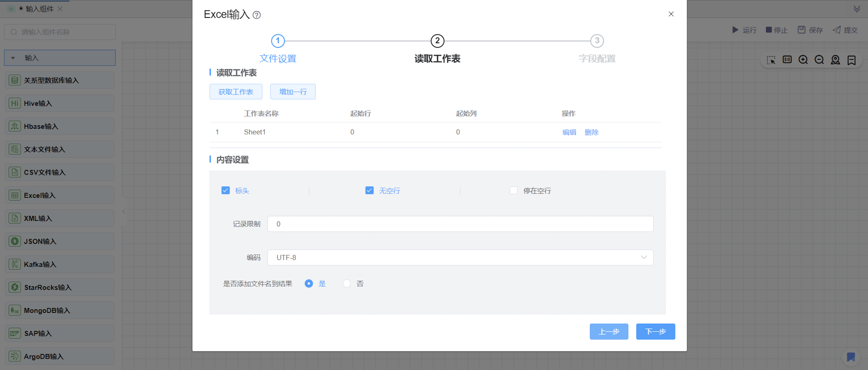Switch to step 3 字段配置
Viewport: 868px width, 370px height.
(597, 41)
